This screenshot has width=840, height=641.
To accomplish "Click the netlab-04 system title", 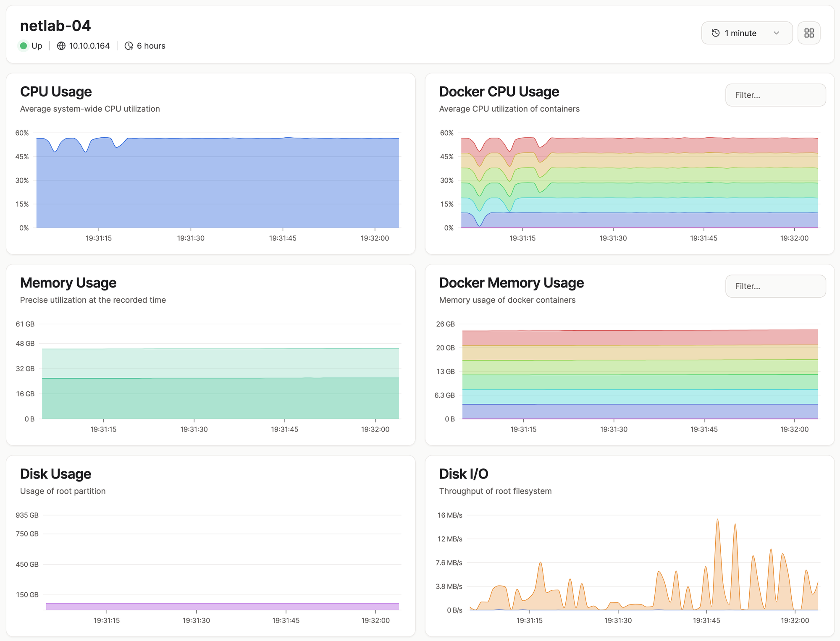I will [x=55, y=26].
